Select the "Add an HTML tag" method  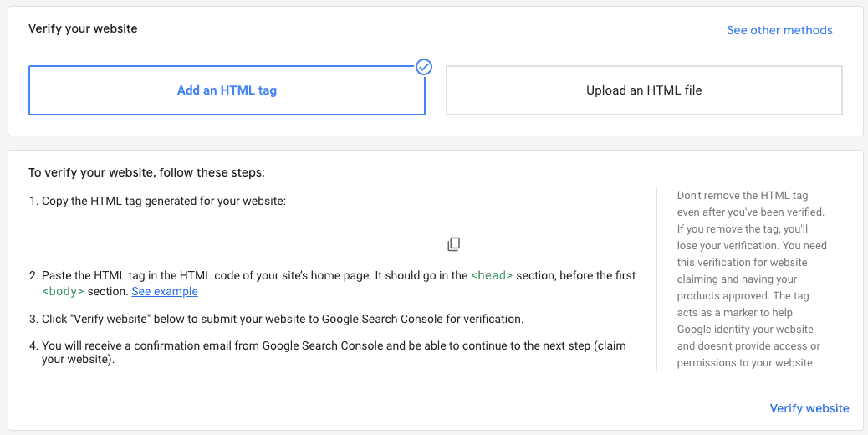[227, 90]
